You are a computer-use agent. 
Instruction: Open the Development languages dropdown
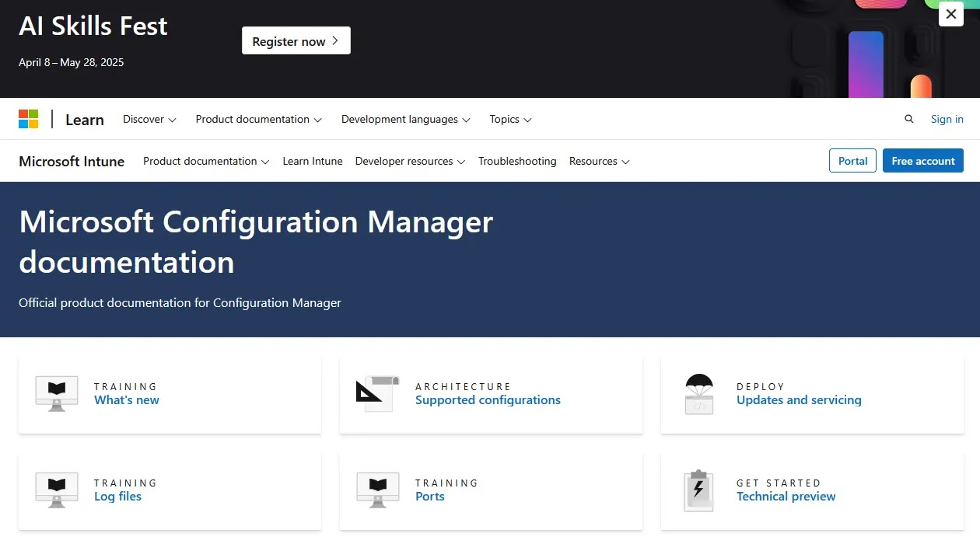click(x=405, y=119)
